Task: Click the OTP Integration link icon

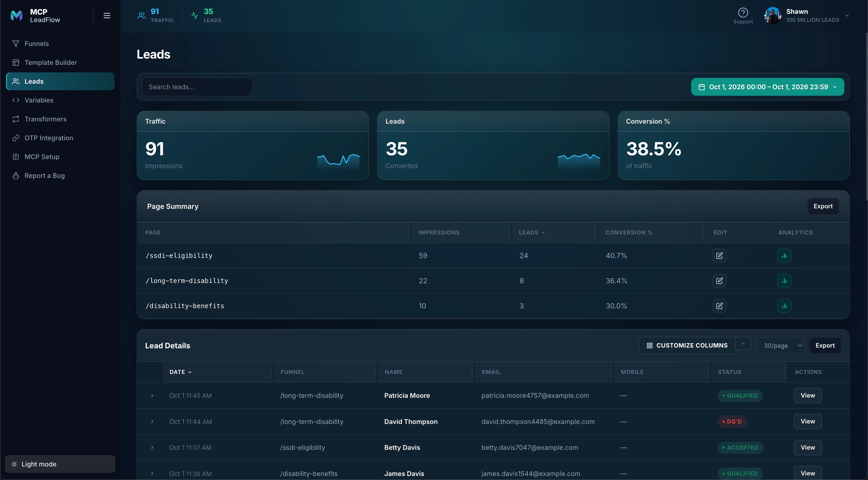Action: (16, 138)
